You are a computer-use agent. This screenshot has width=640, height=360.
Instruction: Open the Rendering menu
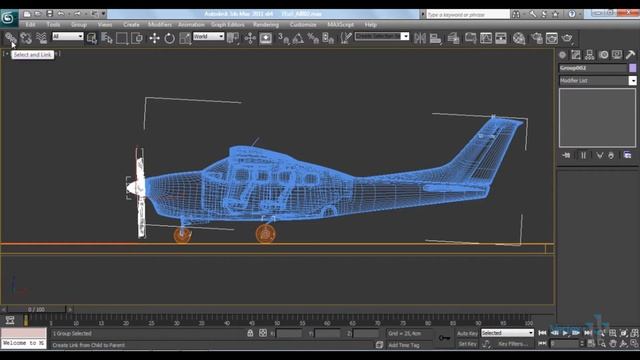click(x=266, y=24)
